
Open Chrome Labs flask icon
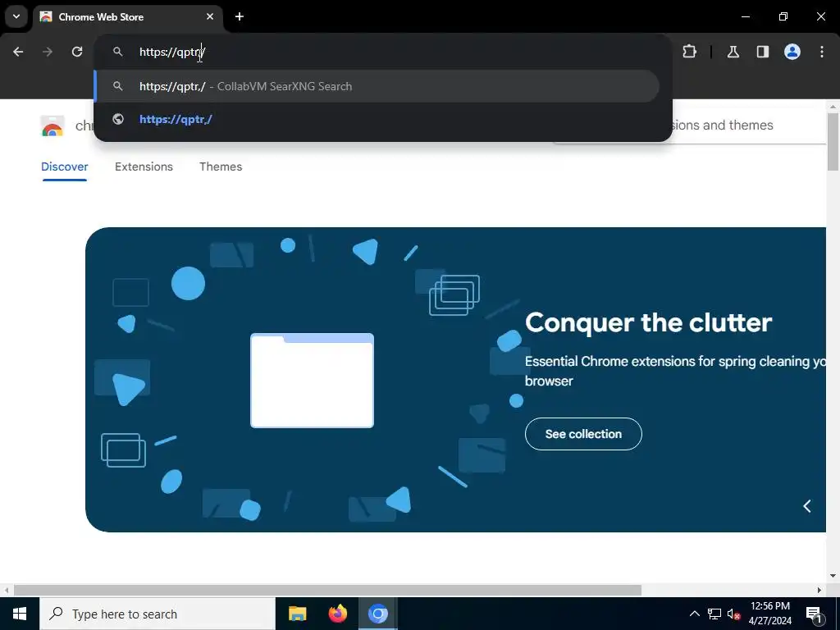point(733,52)
